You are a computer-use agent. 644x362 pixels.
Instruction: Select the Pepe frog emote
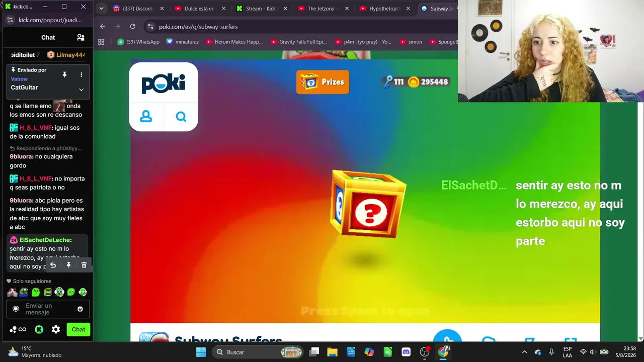[x=24, y=292]
